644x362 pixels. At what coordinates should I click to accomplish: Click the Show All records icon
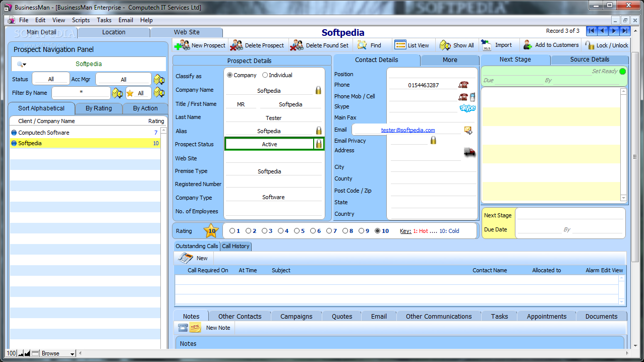[x=445, y=45]
